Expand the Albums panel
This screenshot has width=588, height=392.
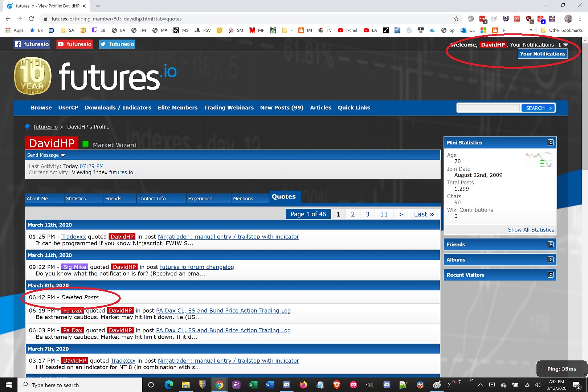pyautogui.click(x=551, y=260)
